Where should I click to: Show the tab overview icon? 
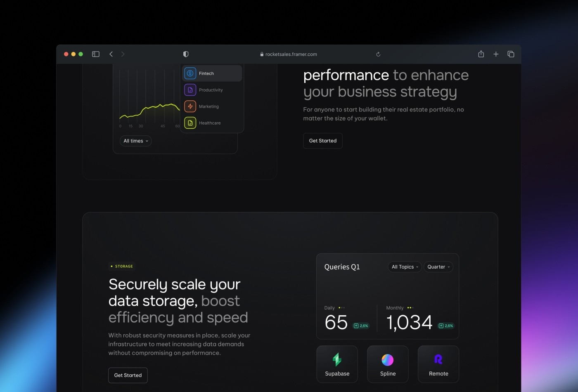[511, 54]
